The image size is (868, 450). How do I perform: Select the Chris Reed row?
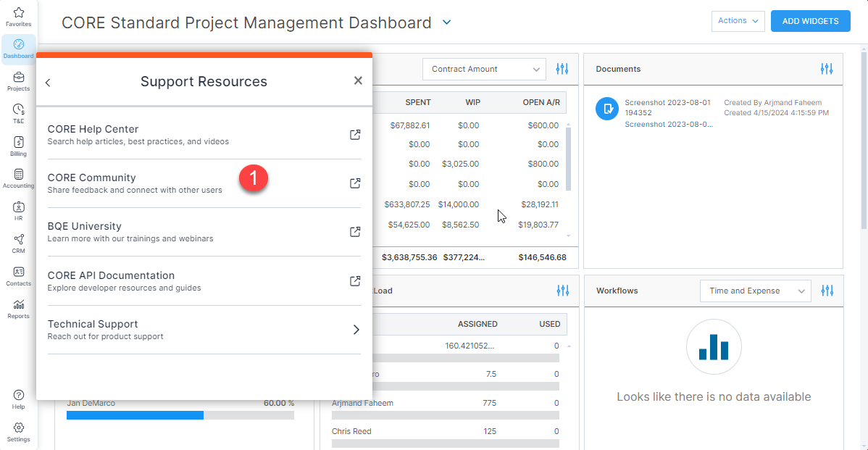click(x=446, y=436)
